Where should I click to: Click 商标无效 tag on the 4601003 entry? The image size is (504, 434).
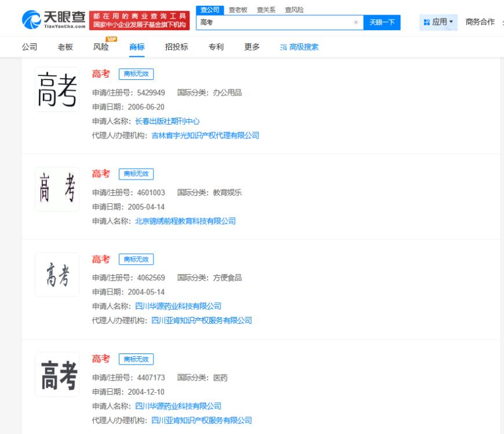point(136,174)
